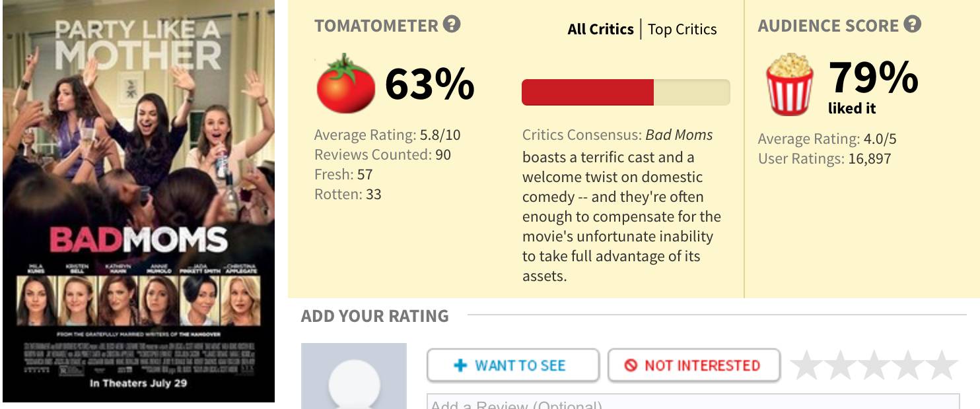Open the Bad Moms movie poster

139,201
